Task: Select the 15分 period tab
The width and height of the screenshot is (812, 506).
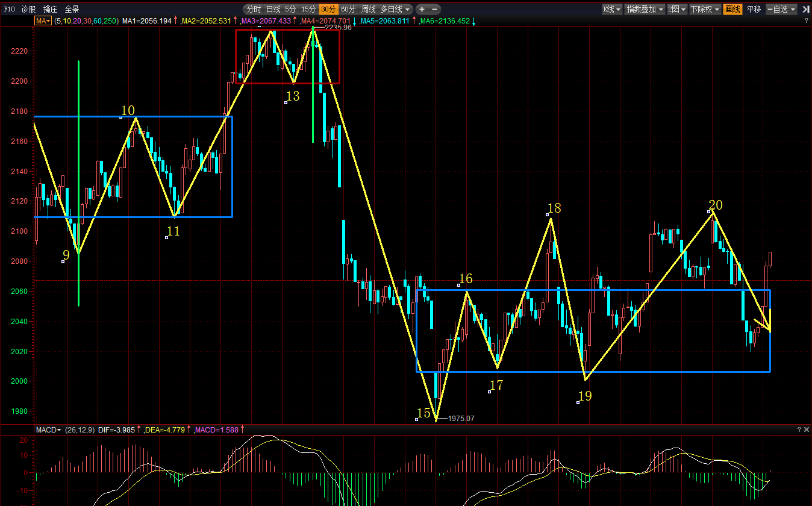Action: click(x=308, y=10)
